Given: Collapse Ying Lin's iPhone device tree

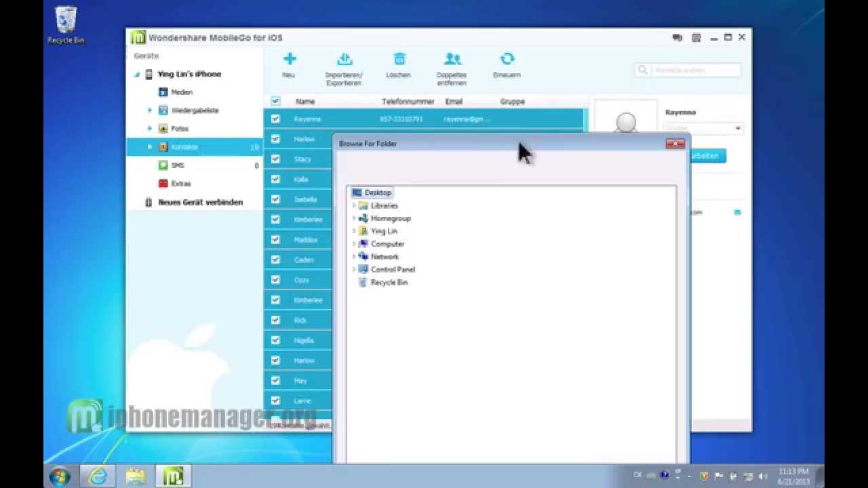Looking at the screenshot, I should tap(137, 75).
